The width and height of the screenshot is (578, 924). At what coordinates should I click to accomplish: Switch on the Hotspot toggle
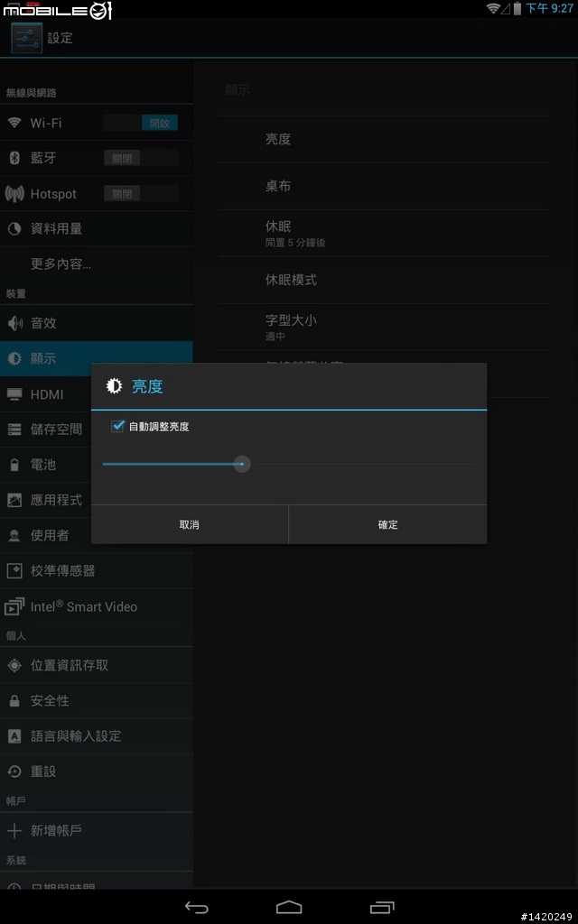tap(141, 193)
